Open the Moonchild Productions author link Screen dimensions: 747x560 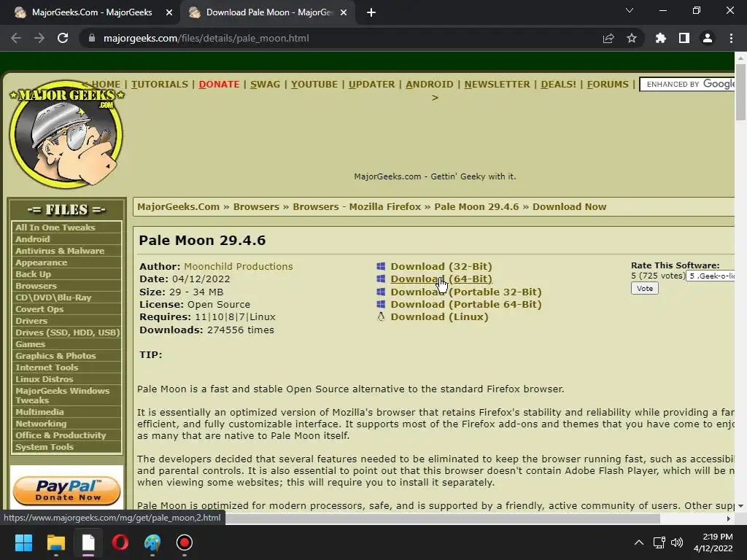[x=239, y=266]
